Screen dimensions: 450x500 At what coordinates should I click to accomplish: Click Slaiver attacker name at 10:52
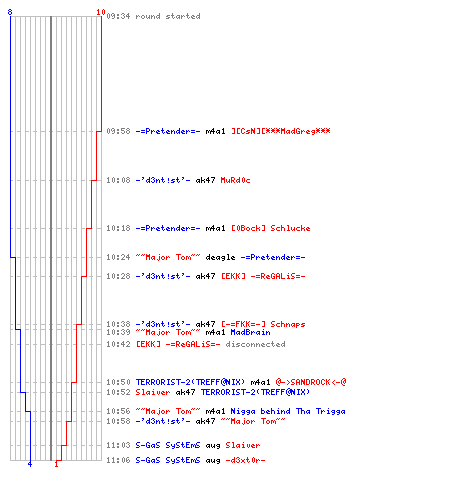pos(153,392)
